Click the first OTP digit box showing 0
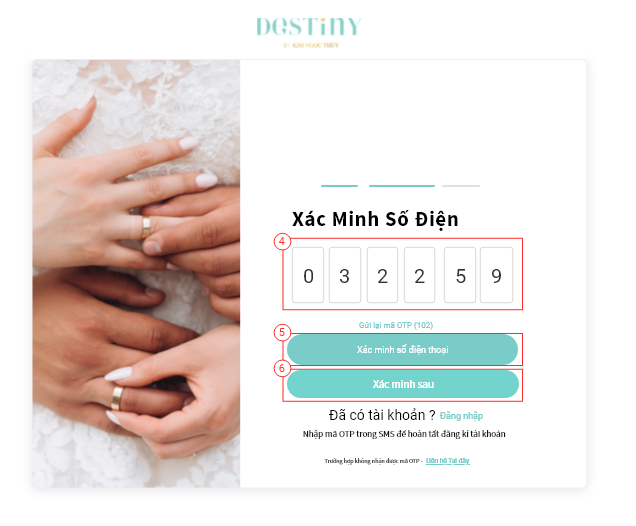 308,275
